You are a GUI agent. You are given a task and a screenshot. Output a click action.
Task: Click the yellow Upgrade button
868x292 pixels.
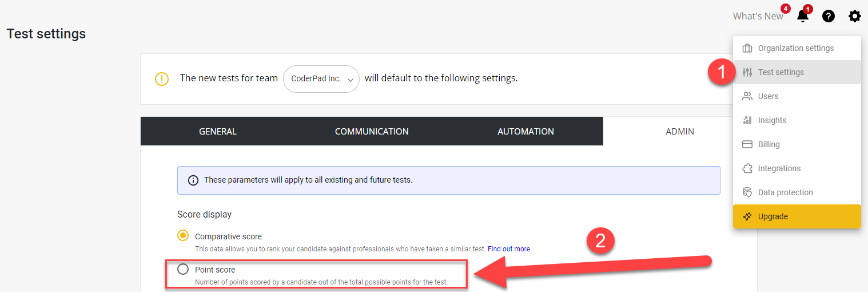pos(797,216)
